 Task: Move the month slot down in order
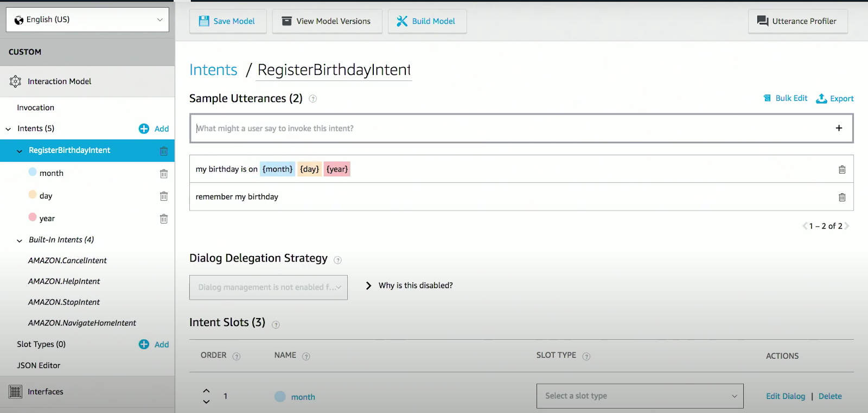coord(206,402)
